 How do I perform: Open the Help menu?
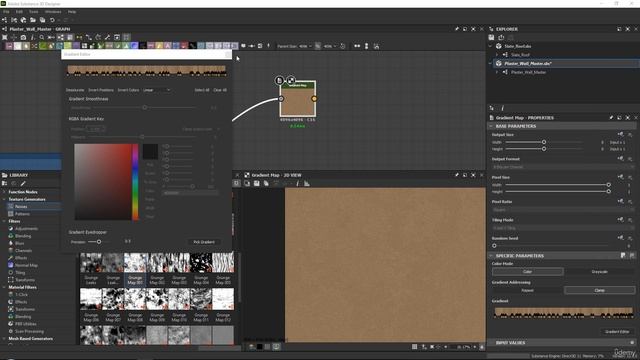(72, 12)
